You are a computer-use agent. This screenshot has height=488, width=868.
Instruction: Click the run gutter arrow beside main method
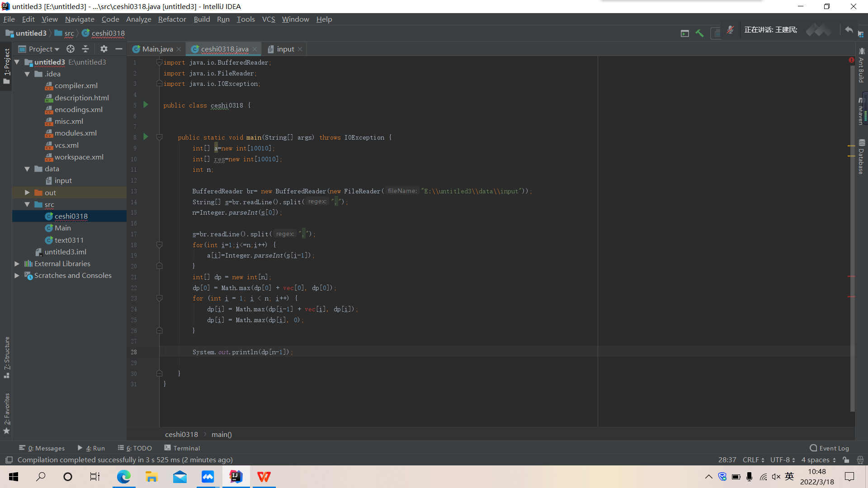tap(146, 137)
